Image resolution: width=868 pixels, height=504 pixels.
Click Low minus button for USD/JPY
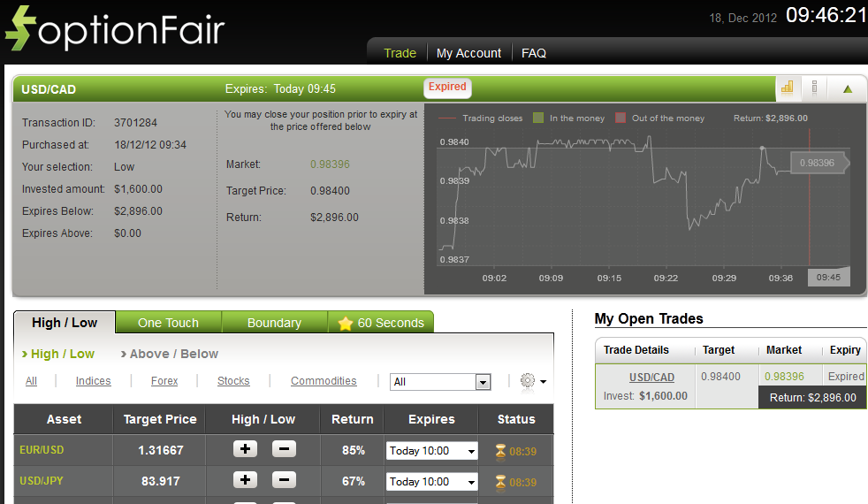pyautogui.click(x=284, y=479)
